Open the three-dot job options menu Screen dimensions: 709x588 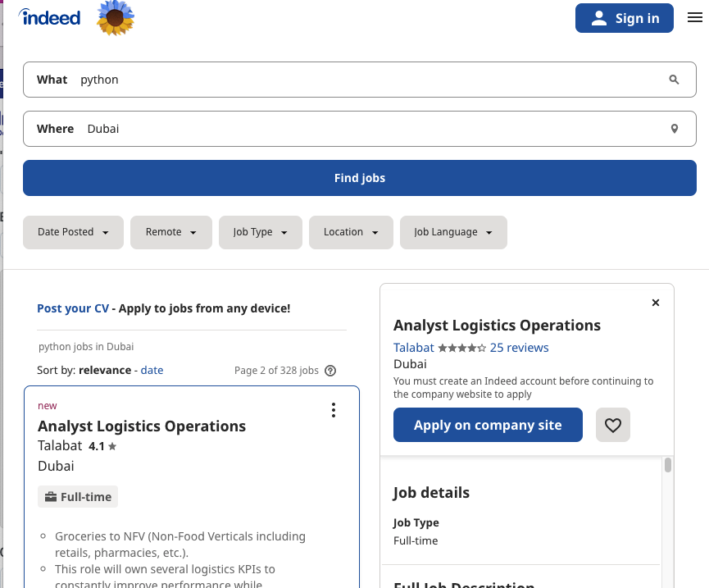(333, 410)
